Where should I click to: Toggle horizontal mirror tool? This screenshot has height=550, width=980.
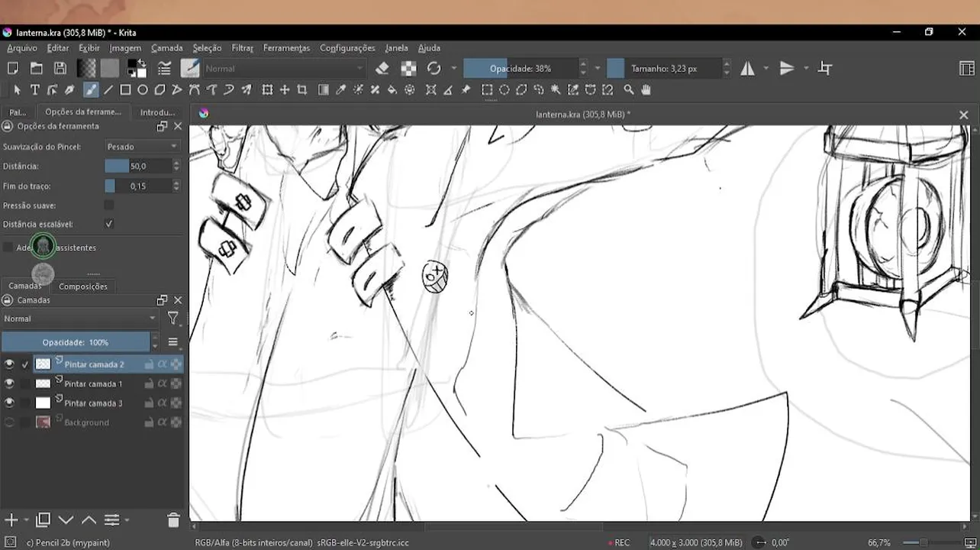747,68
